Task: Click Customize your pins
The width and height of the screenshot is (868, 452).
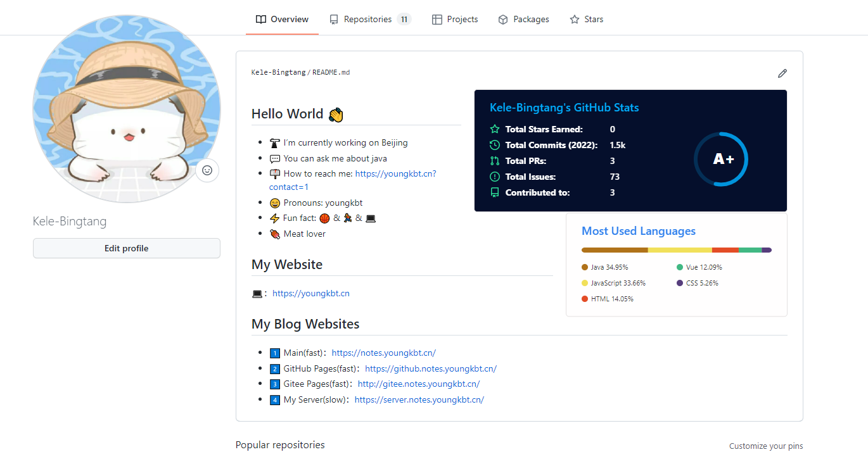Action: pyautogui.click(x=766, y=446)
